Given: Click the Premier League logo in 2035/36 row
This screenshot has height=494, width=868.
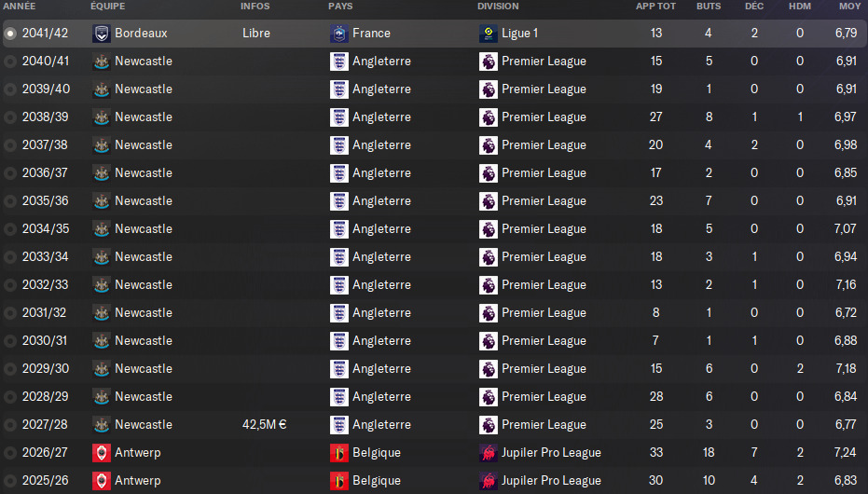Looking at the screenshot, I should coord(489,201).
